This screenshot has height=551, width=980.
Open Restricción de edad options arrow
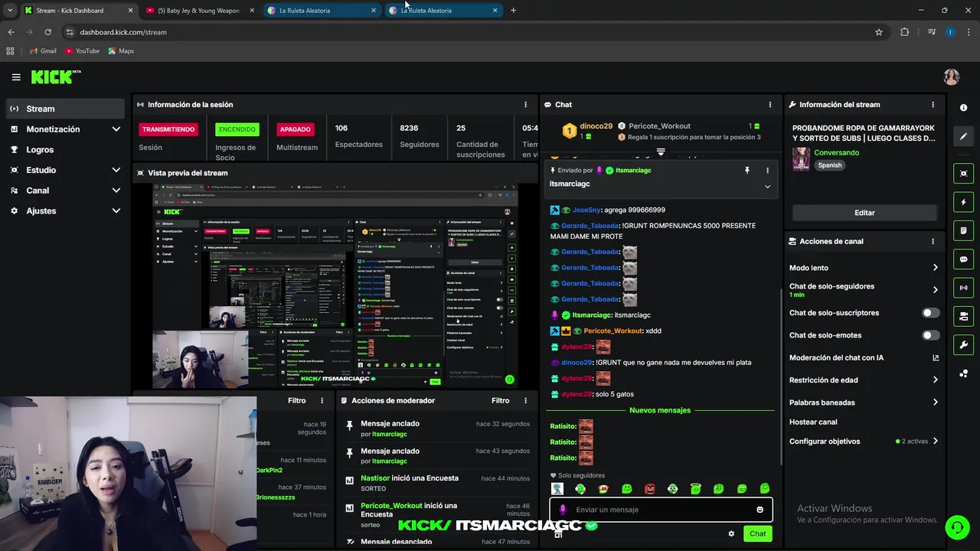pos(935,380)
